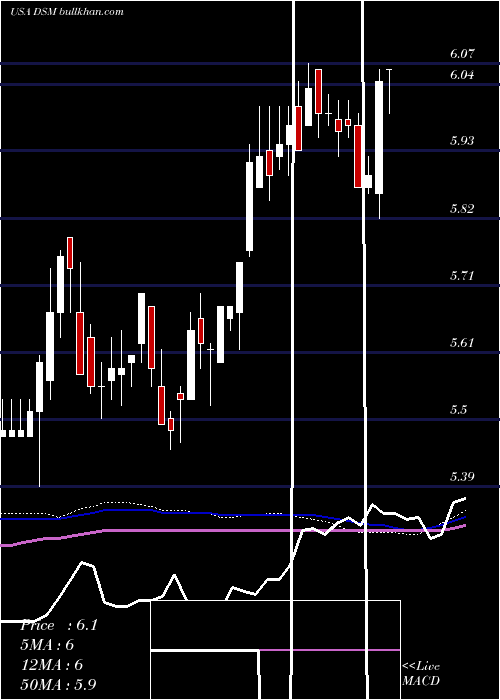Click the '50MA : 5.9' readout
Image resolution: width=500 pixels, height=700 pixels.
(59, 684)
